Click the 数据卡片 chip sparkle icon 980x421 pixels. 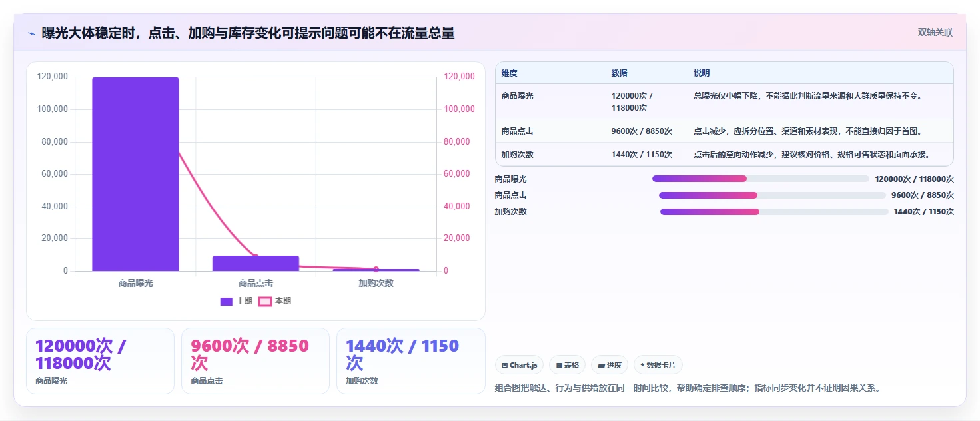[642, 365]
